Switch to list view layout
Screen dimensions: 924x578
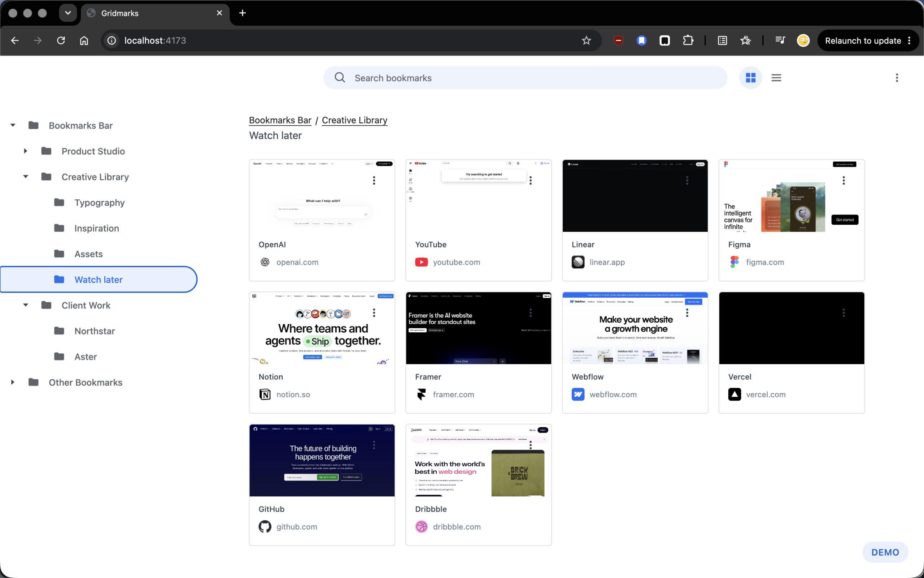pyautogui.click(x=776, y=78)
